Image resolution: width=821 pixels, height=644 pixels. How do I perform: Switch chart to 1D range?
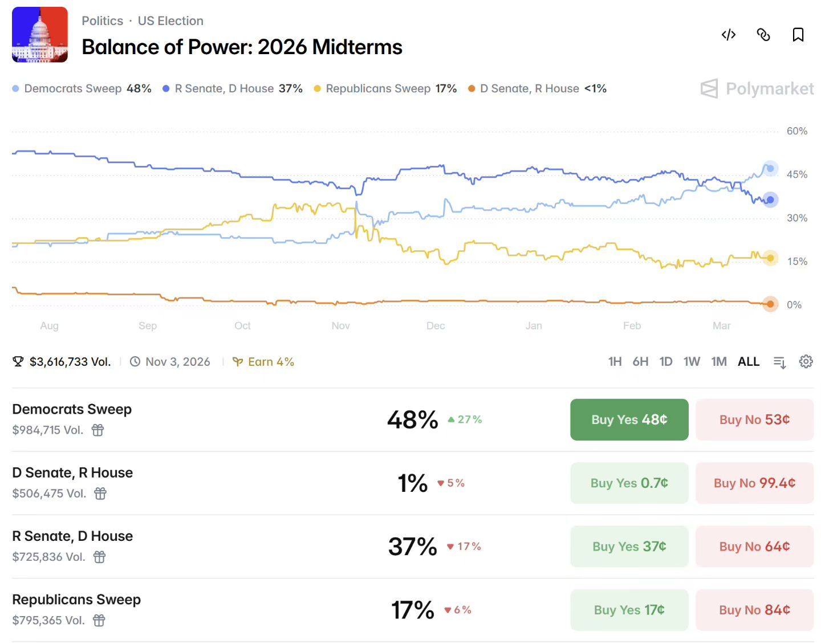point(665,361)
